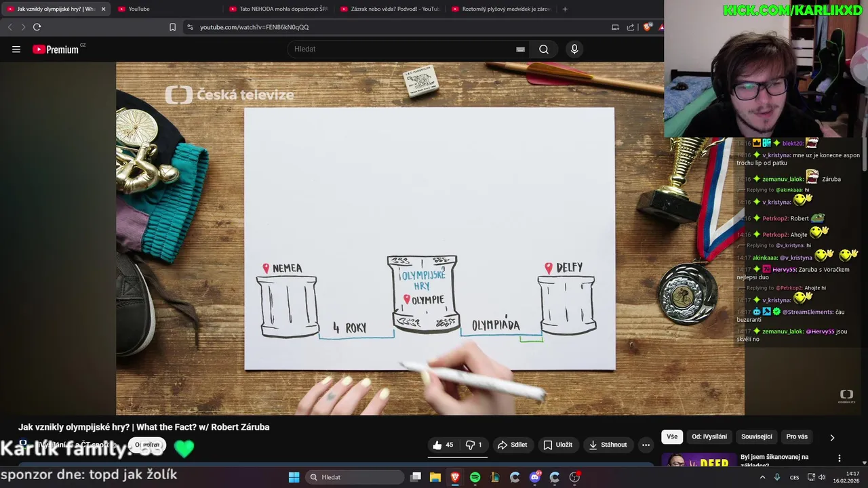Select the 'Vše' filter chip

pos(672,436)
